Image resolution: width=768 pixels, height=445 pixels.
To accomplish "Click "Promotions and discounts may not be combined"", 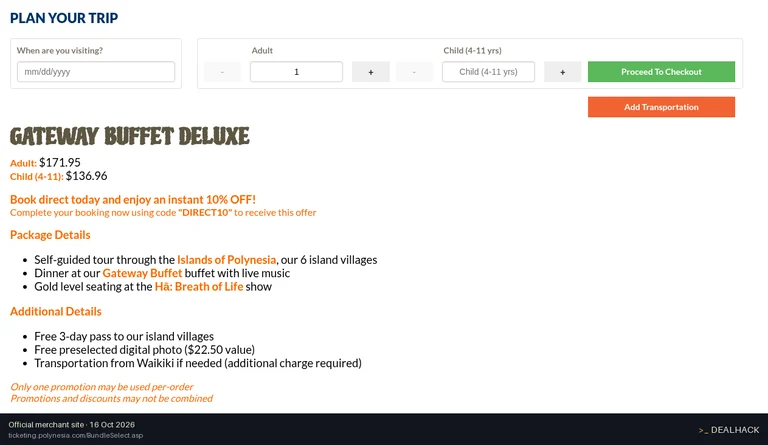I will 112,398.
